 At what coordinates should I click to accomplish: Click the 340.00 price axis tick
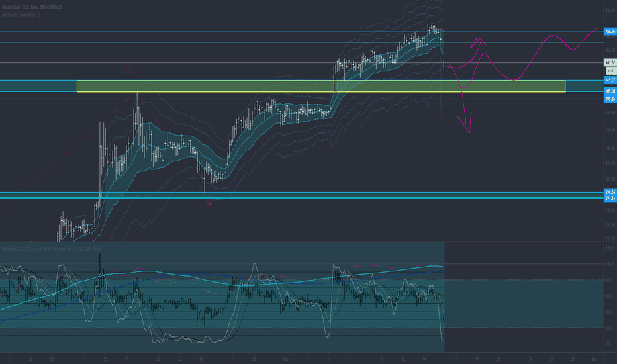coord(610,148)
